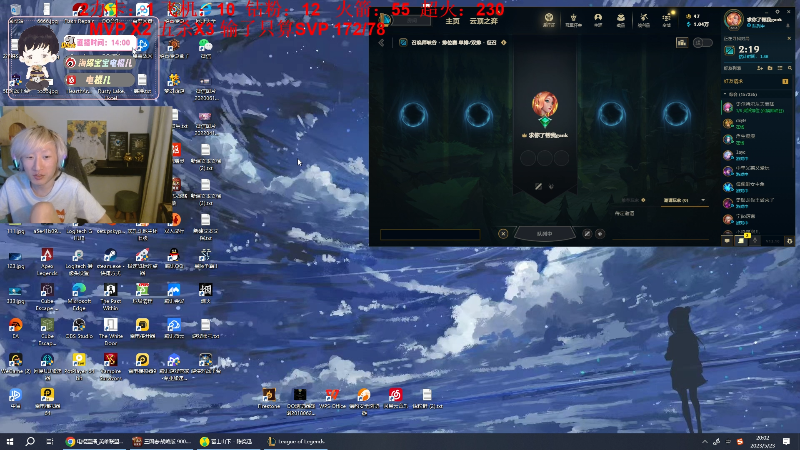Open the lobby leaderboard panel button
Viewport: 800px width, 450px height.
[x=682, y=42]
